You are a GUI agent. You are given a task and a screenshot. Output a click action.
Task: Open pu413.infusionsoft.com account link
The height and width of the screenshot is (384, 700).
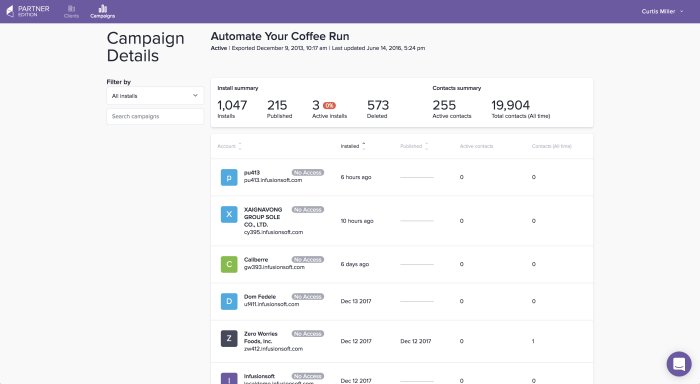(273, 180)
